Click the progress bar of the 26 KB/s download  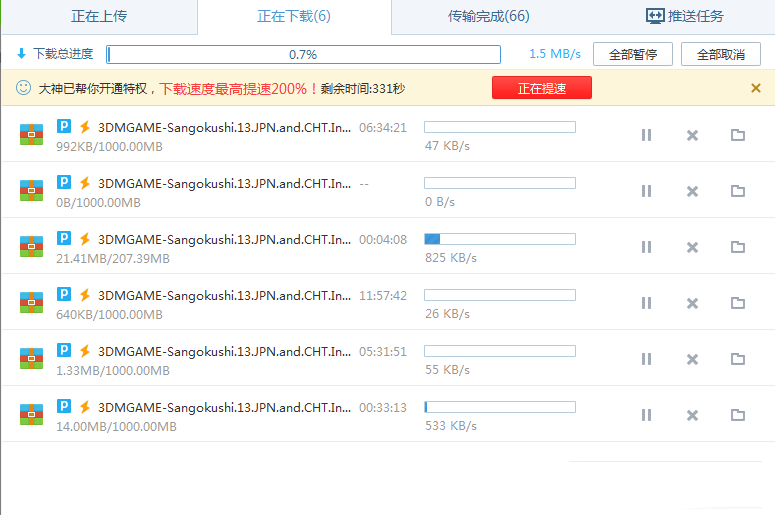tap(500, 295)
